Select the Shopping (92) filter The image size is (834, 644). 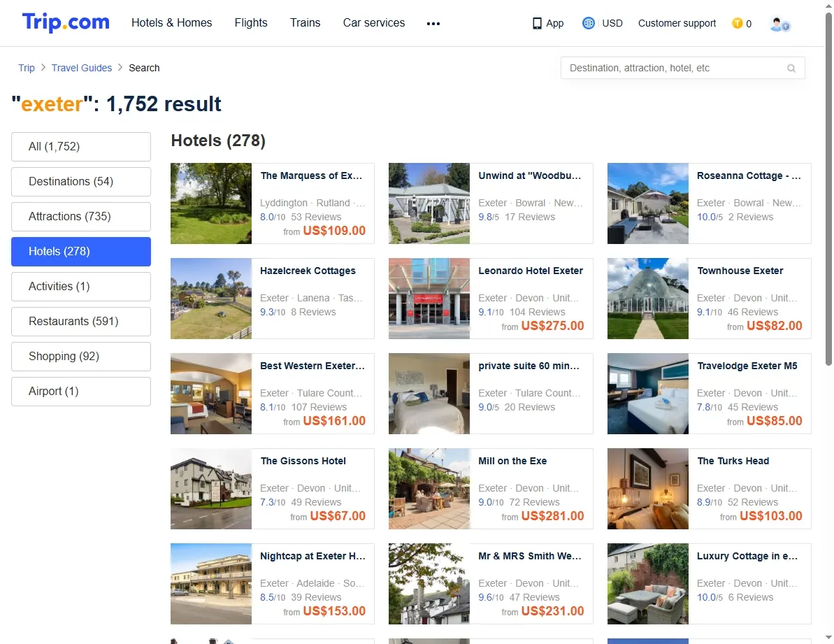81,357
